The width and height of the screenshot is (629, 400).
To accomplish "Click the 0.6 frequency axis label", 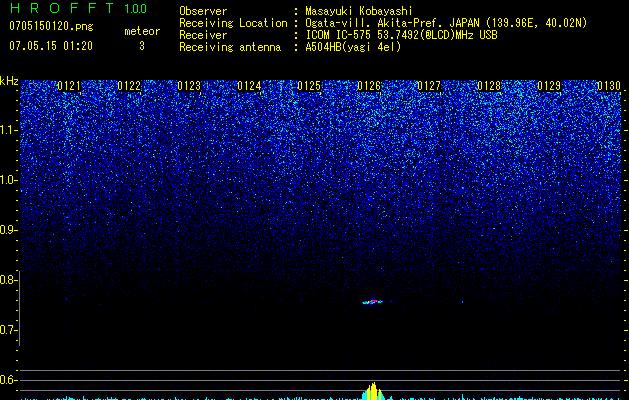I will pos(8,380).
